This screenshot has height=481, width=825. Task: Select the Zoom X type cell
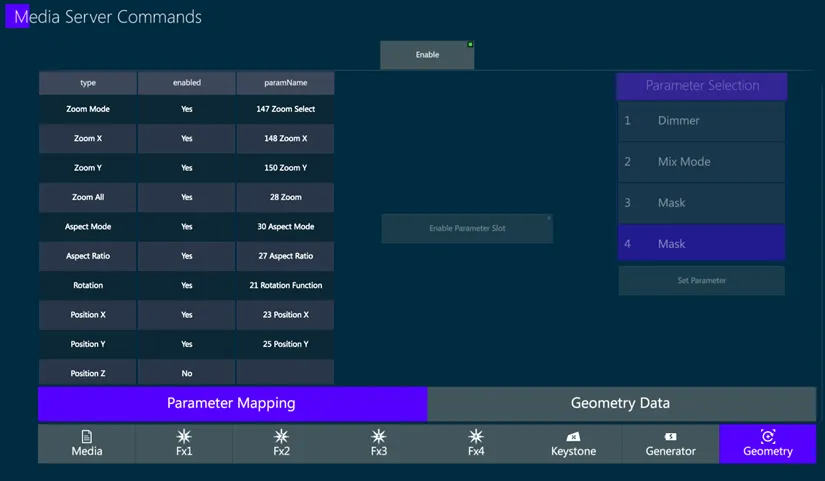[x=88, y=138]
